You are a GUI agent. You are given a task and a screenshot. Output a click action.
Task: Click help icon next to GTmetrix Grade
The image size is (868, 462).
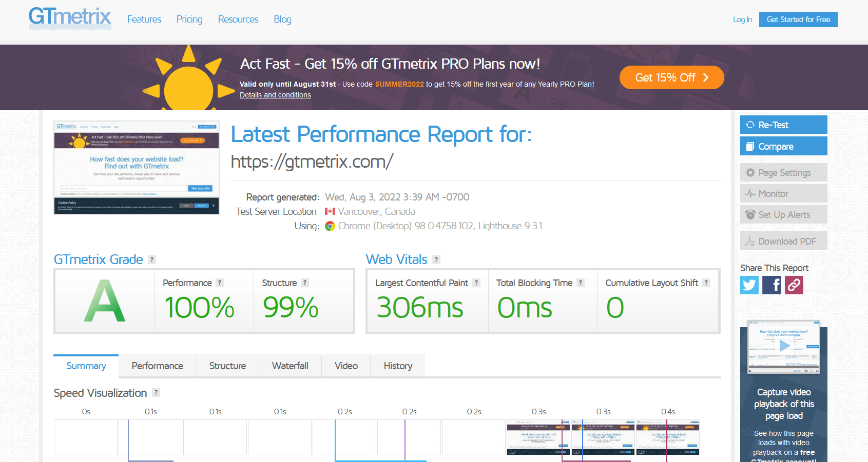(151, 260)
